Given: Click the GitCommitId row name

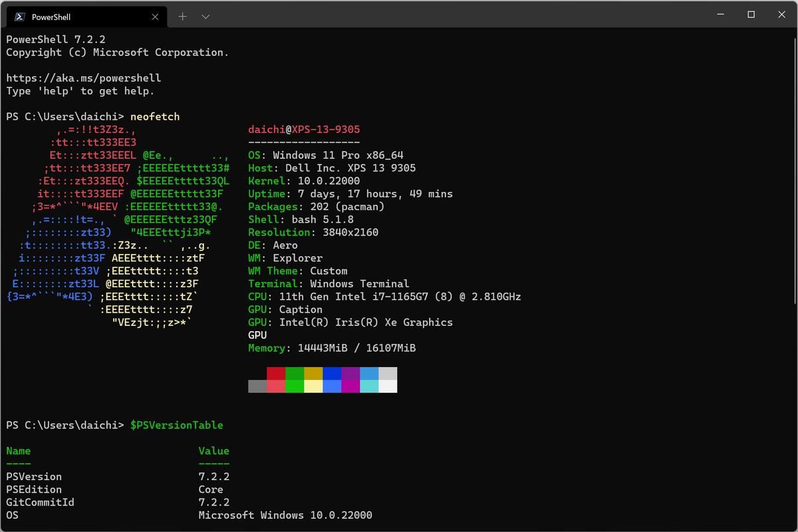Looking at the screenshot, I should (x=40, y=502).
